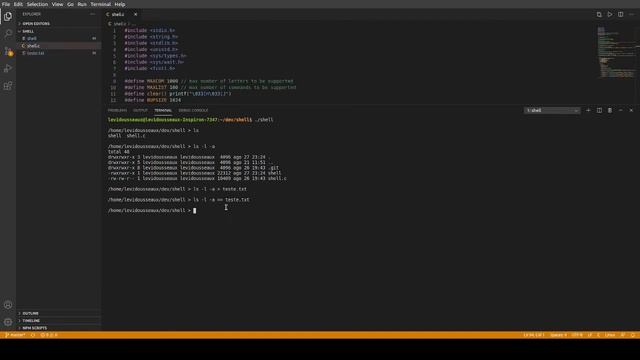
Task: Collapse the SHELL folder section
Action: tap(58, 31)
